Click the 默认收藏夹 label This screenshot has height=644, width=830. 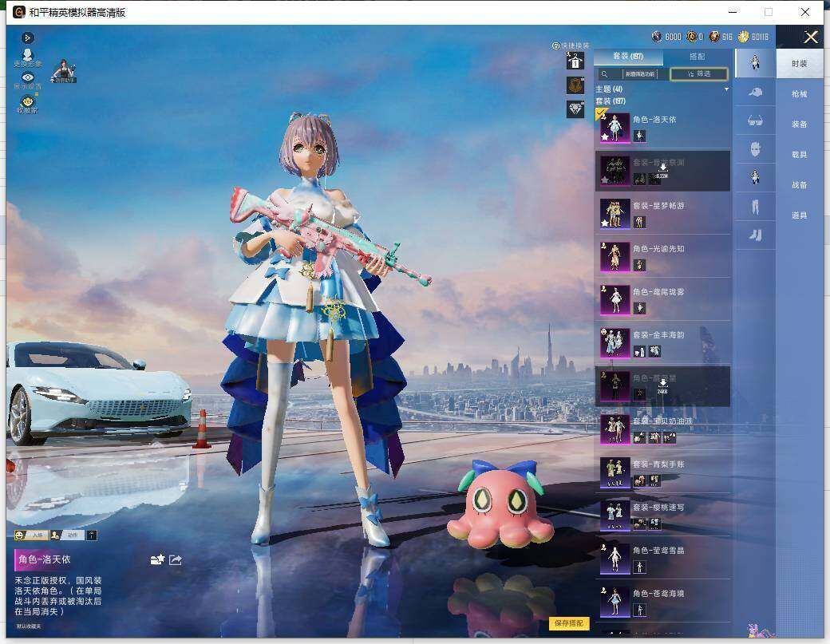(x=29, y=626)
